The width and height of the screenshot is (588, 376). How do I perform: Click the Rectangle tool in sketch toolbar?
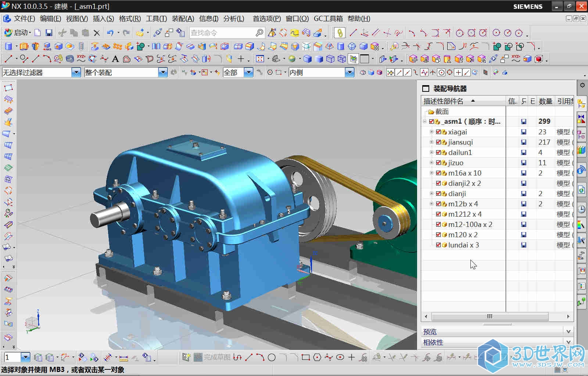point(305,357)
